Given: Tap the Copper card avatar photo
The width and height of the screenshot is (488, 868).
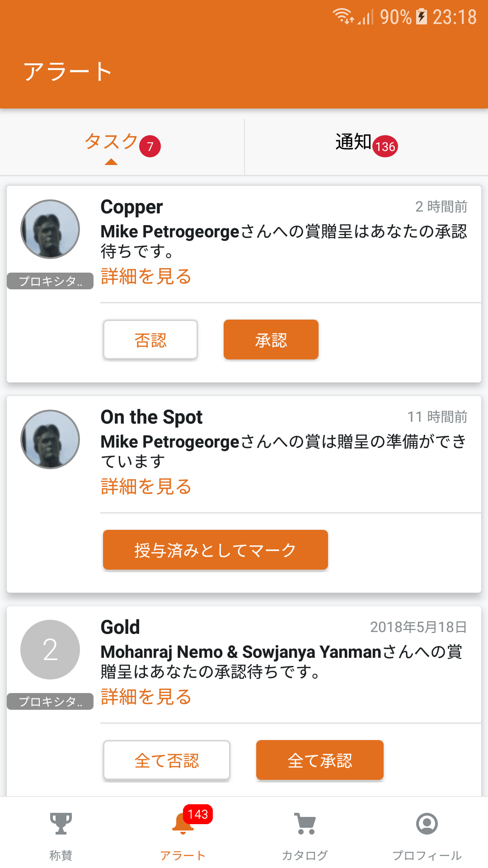Looking at the screenshot, I should point(50,229).
